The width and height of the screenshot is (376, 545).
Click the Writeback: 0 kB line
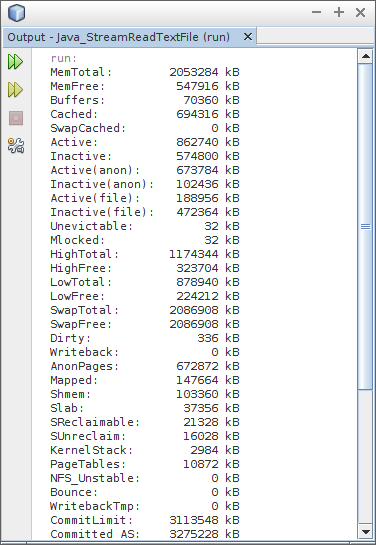145,352
